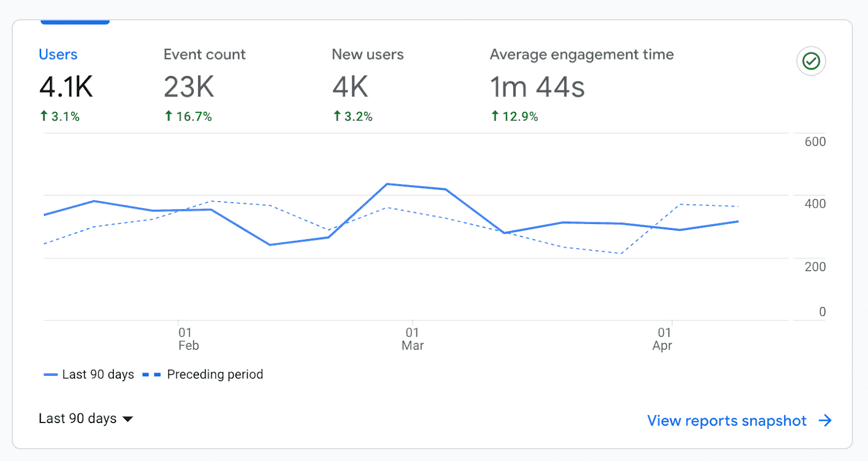The width and height of the screenshot is (868, 461).
Task: Click the Preceding period legend label
Action: [215, 375]
